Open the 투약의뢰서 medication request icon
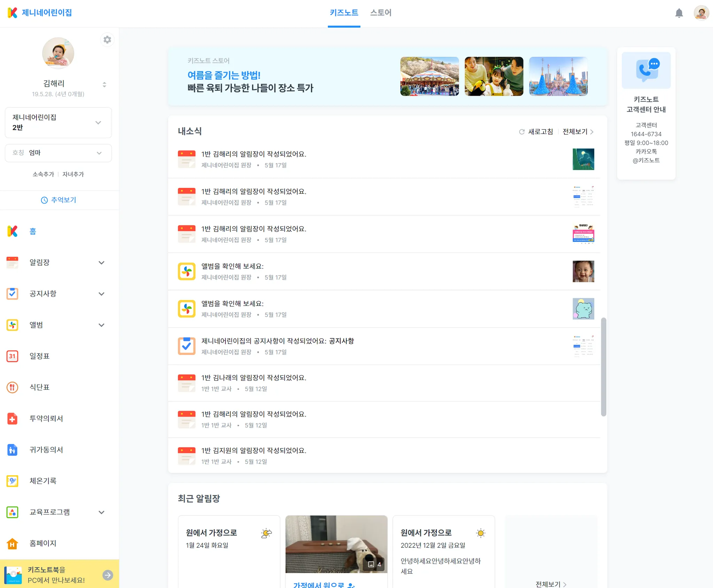Viewport: 713px width, 588px height. click(13, 419)
